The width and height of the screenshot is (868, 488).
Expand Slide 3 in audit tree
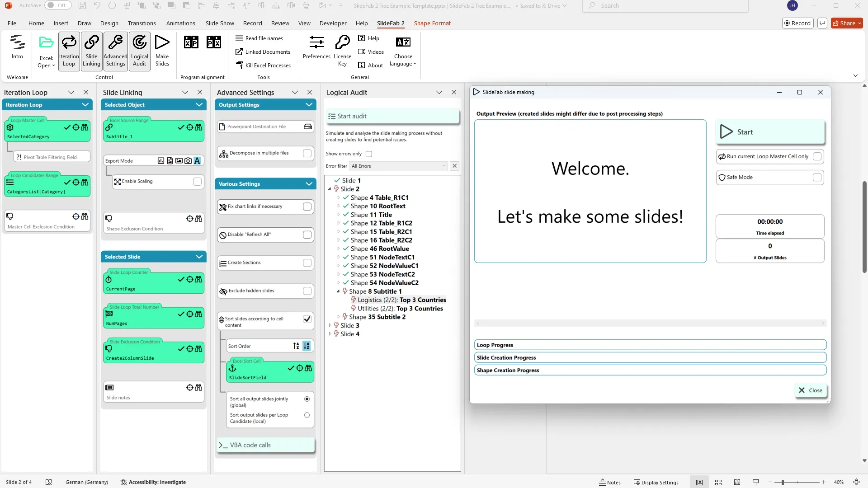coord(330,325)
